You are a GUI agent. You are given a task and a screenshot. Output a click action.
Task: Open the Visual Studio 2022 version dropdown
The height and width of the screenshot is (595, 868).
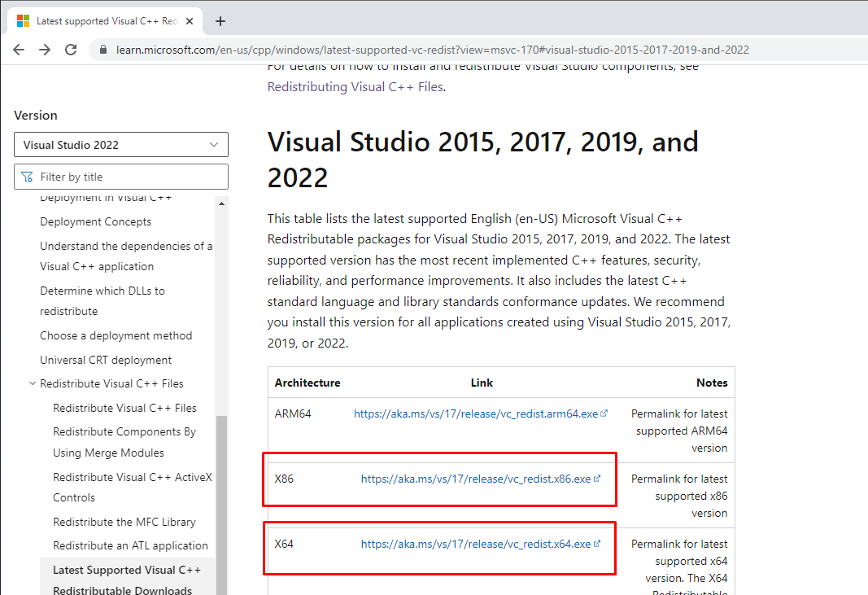pos(121,145)
